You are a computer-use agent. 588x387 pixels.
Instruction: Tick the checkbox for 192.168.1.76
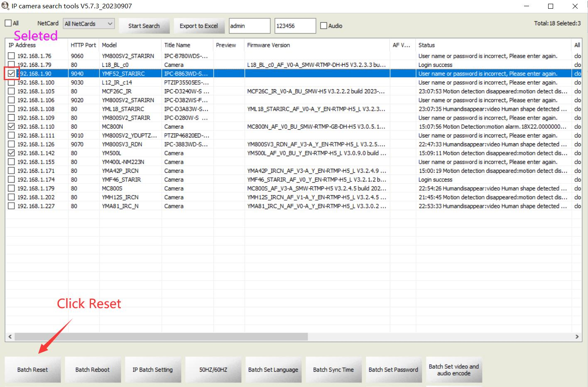[x=11, y=56]
